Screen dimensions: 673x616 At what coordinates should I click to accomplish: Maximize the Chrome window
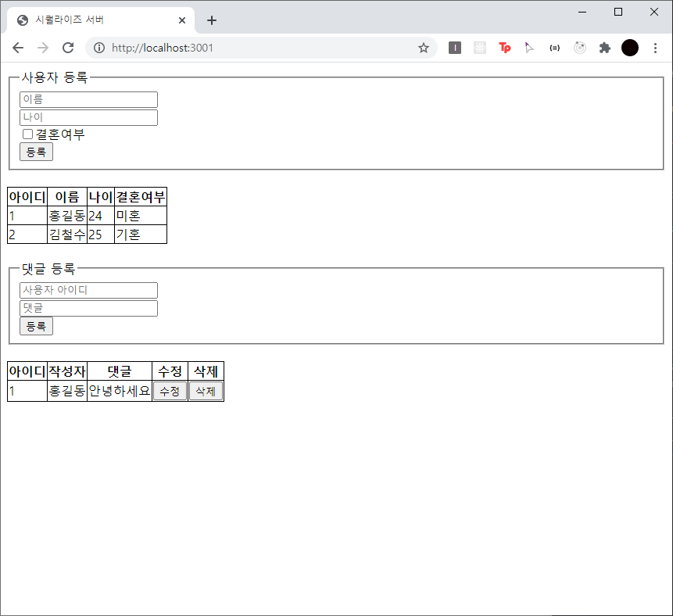[x=618, y=12]
